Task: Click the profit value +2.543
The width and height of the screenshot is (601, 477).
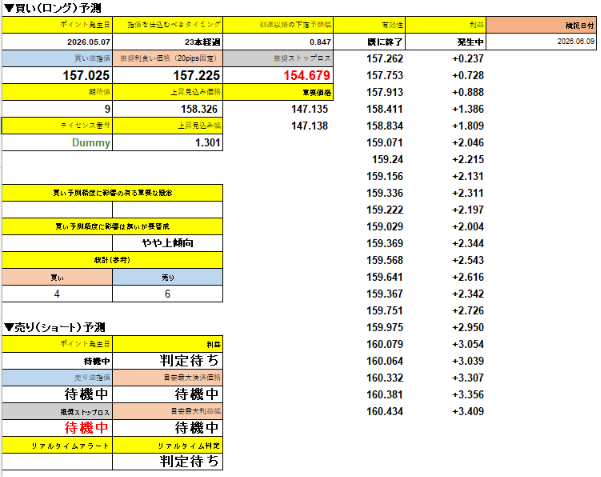Action: pyautogui.click(x=468, y=260)
